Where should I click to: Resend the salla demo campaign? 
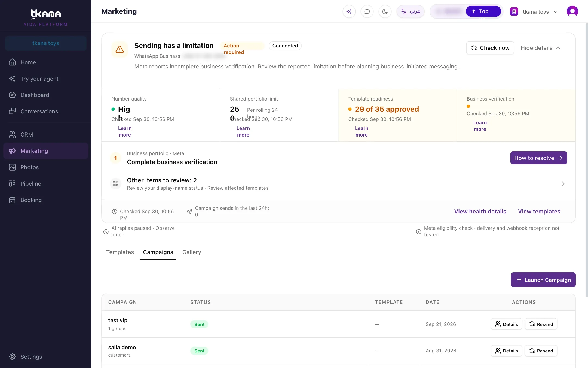[541, 351]
